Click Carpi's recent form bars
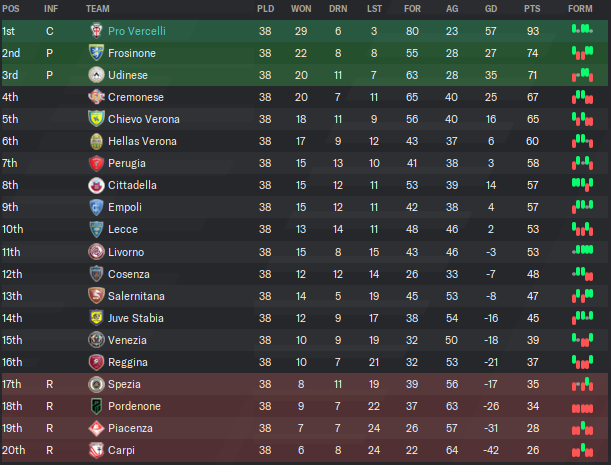This screenshot has width=611, height=465. [x=583, y=450]
